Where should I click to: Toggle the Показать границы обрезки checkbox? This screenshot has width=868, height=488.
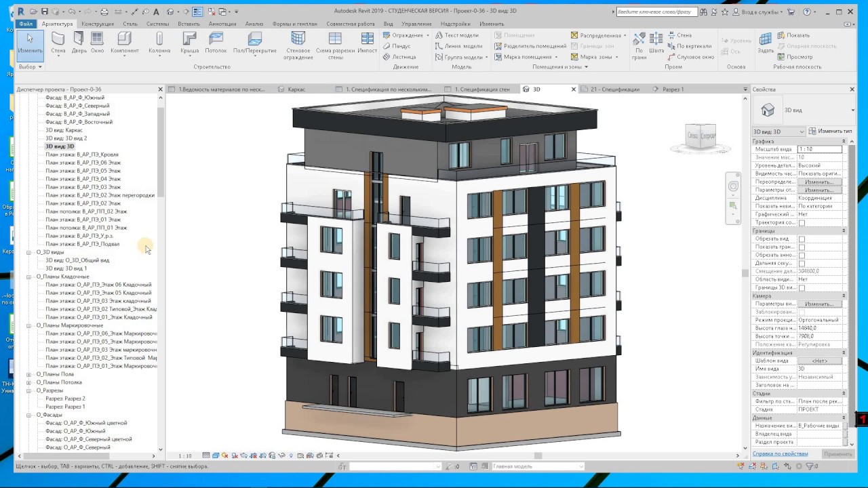click(x=802, y=247)
